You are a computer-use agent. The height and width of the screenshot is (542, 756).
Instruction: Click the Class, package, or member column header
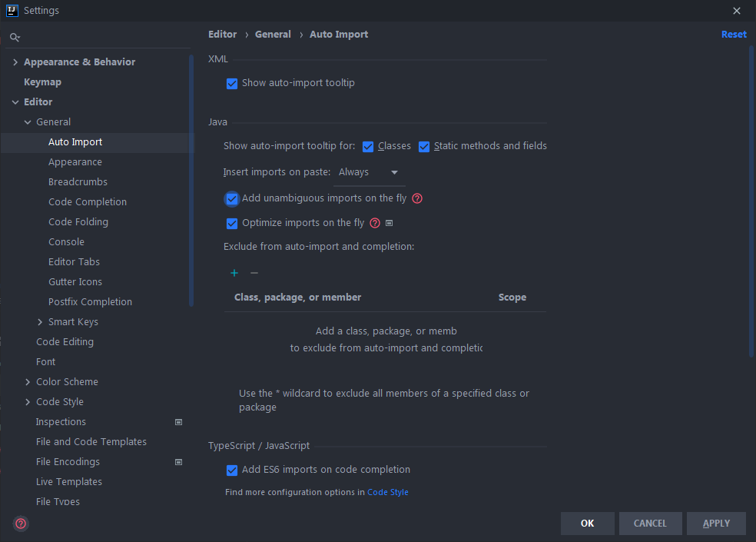[x=297, y=298]
